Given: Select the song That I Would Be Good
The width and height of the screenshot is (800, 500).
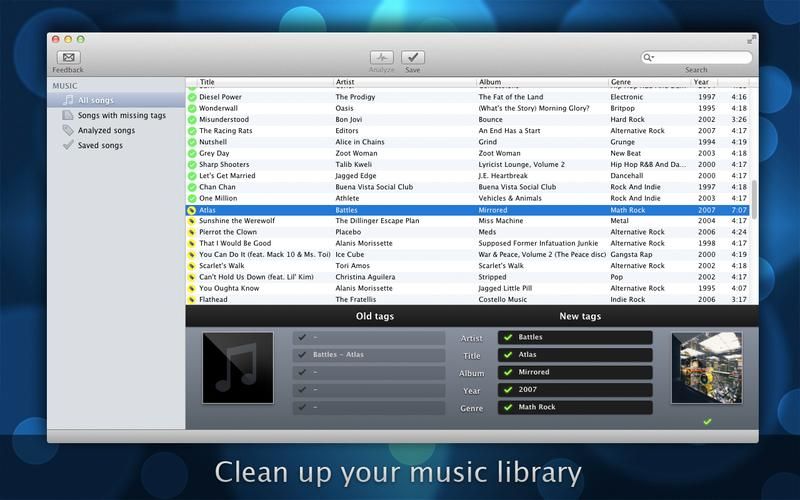Looking at the screenshot, I should 235,243.
